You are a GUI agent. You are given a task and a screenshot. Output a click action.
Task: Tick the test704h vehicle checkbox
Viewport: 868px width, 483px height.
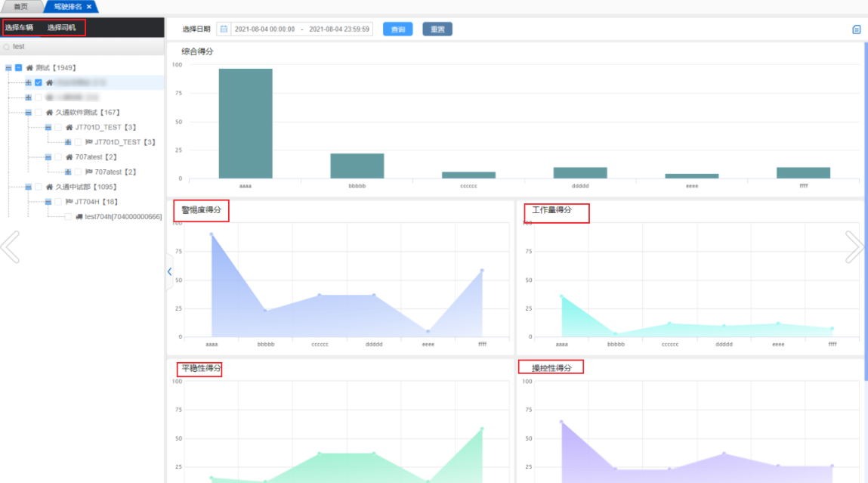click(x=68, y=217)
